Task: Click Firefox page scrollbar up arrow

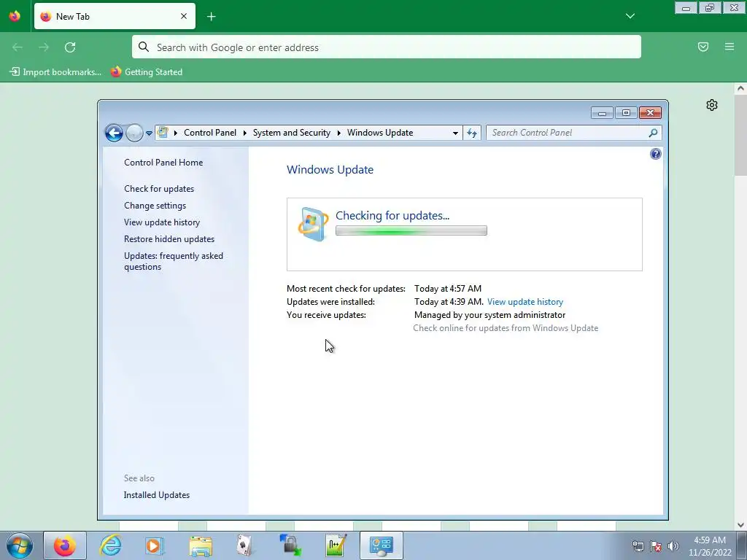Action: (x=740, y=88)
